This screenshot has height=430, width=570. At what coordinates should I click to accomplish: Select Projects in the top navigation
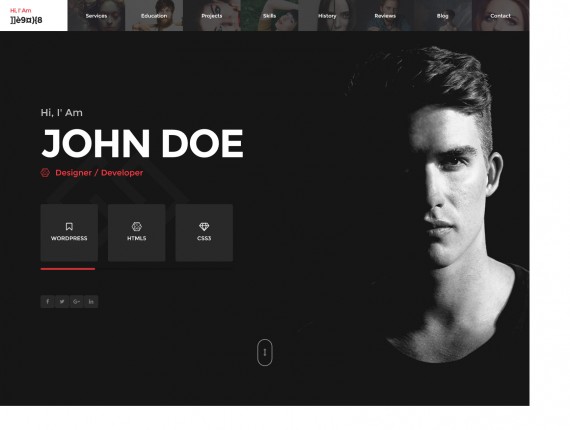212,16
